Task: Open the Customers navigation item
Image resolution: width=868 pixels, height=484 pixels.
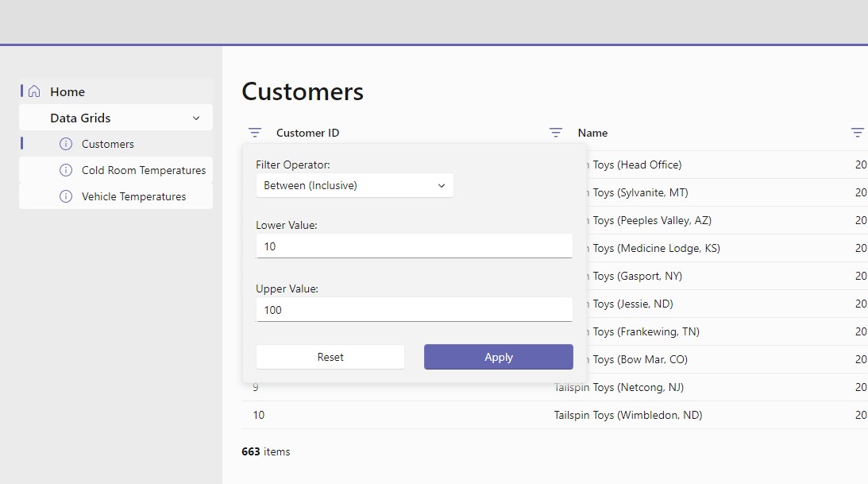Action: coord(108,144)
